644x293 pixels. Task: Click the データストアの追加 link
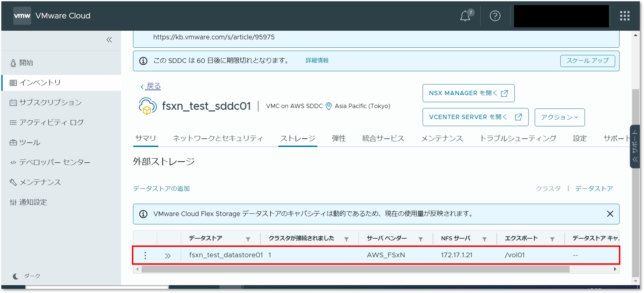click(x=161, y=189)
